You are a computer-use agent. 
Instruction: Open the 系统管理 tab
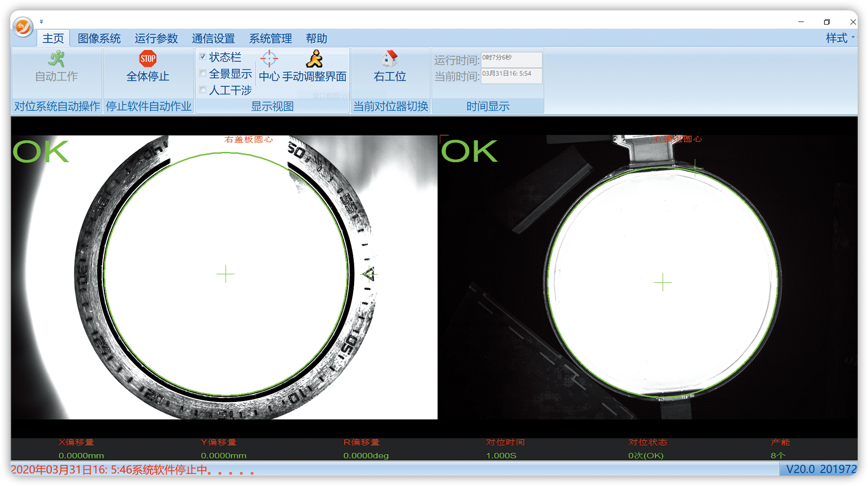point(270,39)
